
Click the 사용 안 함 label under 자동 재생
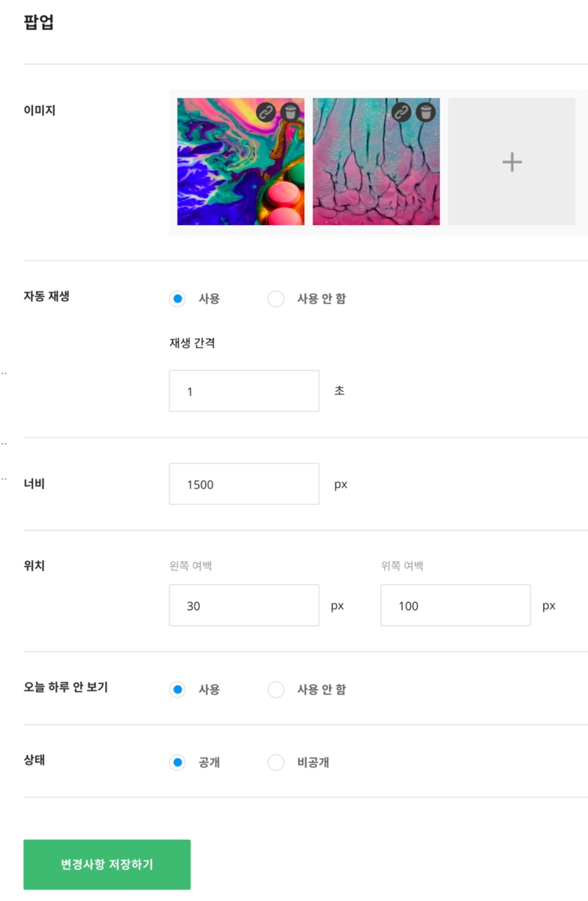[321, 299]
